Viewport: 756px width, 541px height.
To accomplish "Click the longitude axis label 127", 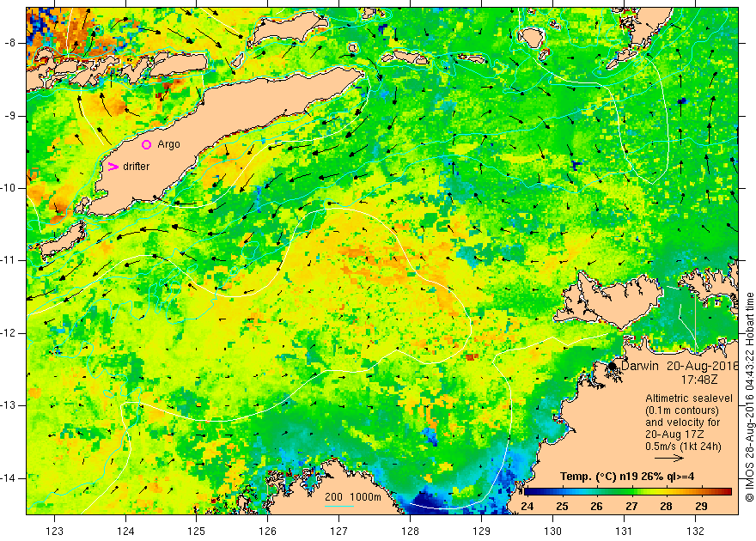I will (339, 532).
